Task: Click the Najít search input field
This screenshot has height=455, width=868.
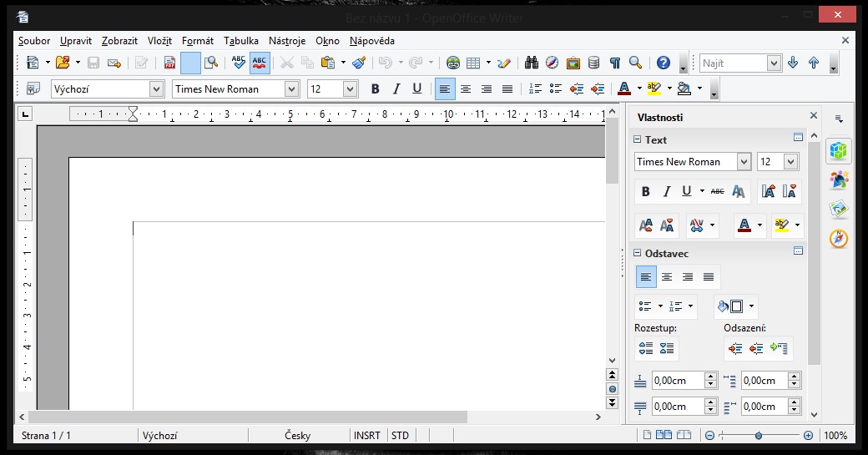Action: point(734,63)
